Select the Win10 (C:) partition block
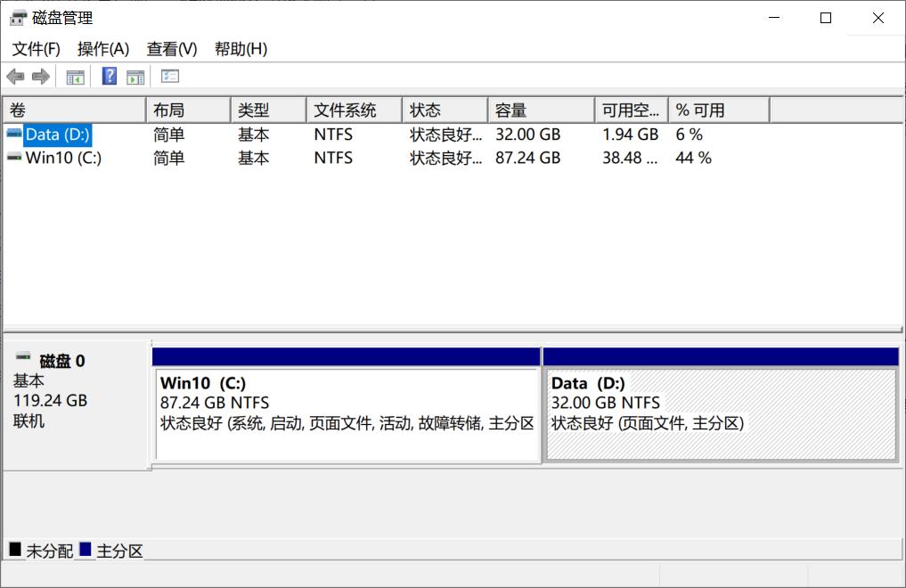Viewport: 906px width, 588px height. pos(347,414)
